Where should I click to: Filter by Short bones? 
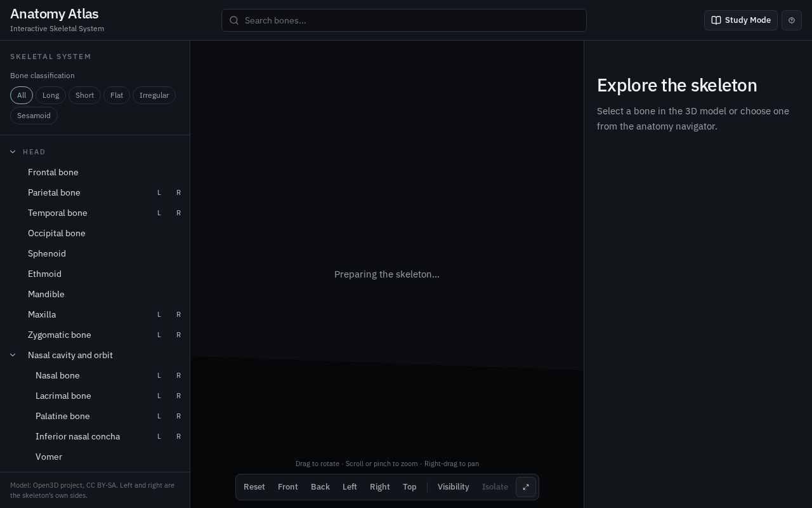(x=84, y=95)
